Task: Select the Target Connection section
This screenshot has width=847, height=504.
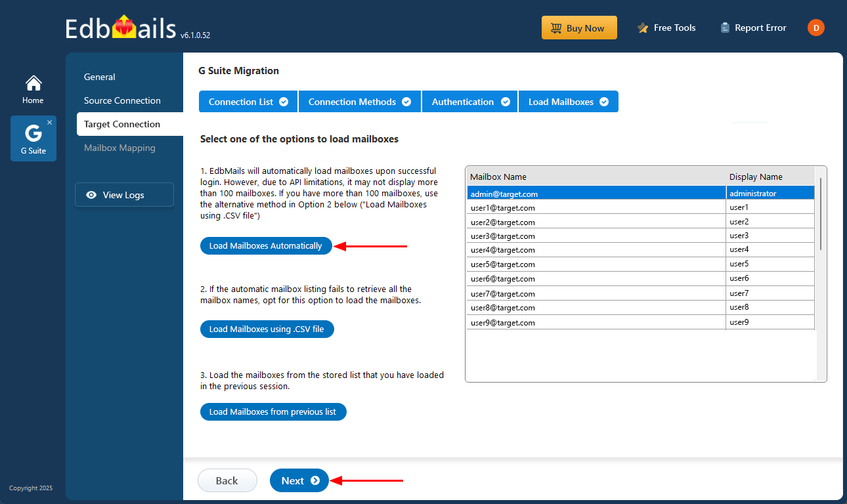Action: [x=122, y=124]
